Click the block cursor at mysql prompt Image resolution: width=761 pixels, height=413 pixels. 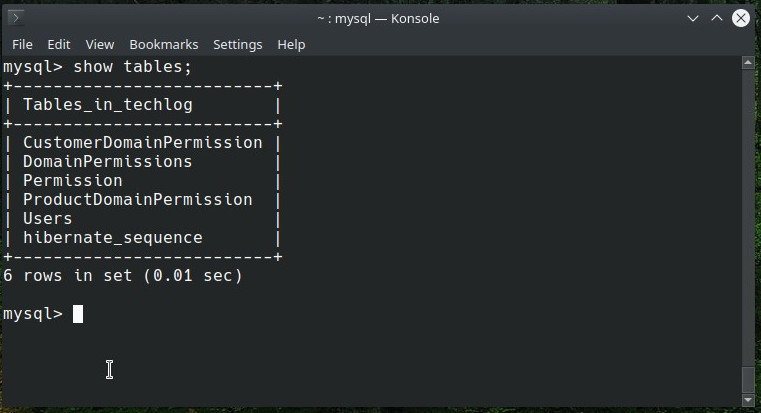click(x=78, y=314)
